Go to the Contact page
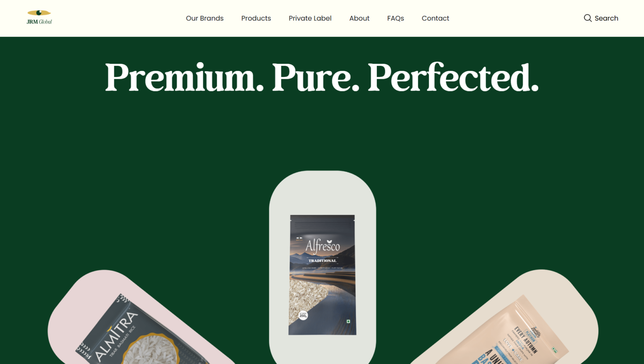The image size is (644, 364). click(435, 18)
